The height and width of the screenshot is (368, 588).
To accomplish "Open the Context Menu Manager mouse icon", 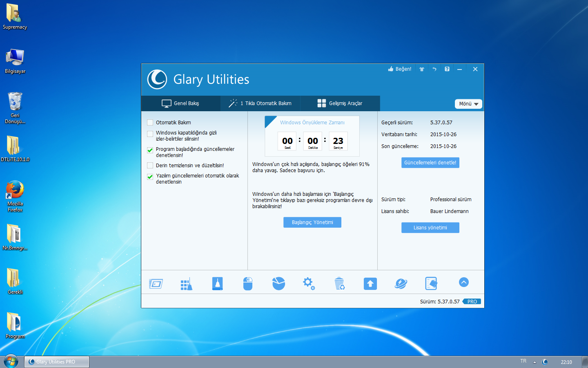I will pyautogui.click(x=248, y=283).
